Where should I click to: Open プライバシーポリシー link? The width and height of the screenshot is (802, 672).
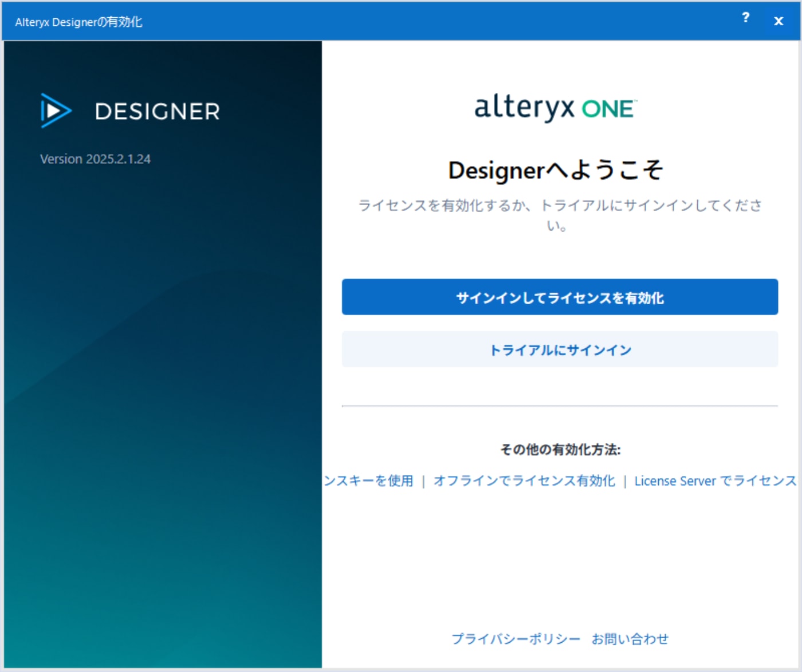(x=515, y=638)
